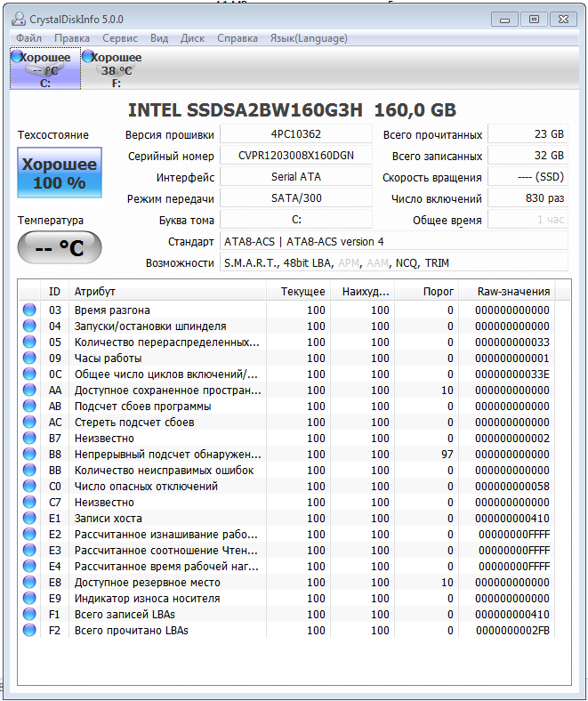Select the Индикатор износа носителя row
588x701 pixels.
[x=288, y=598]
